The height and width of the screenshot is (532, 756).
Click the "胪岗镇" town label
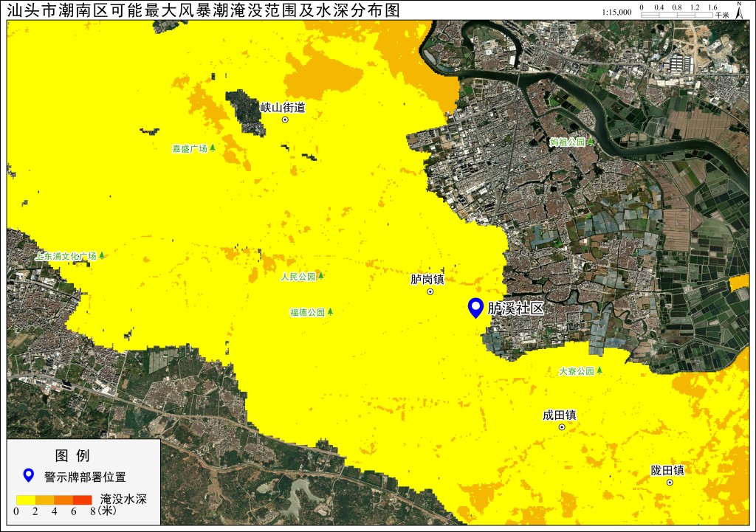coord(427,279)
